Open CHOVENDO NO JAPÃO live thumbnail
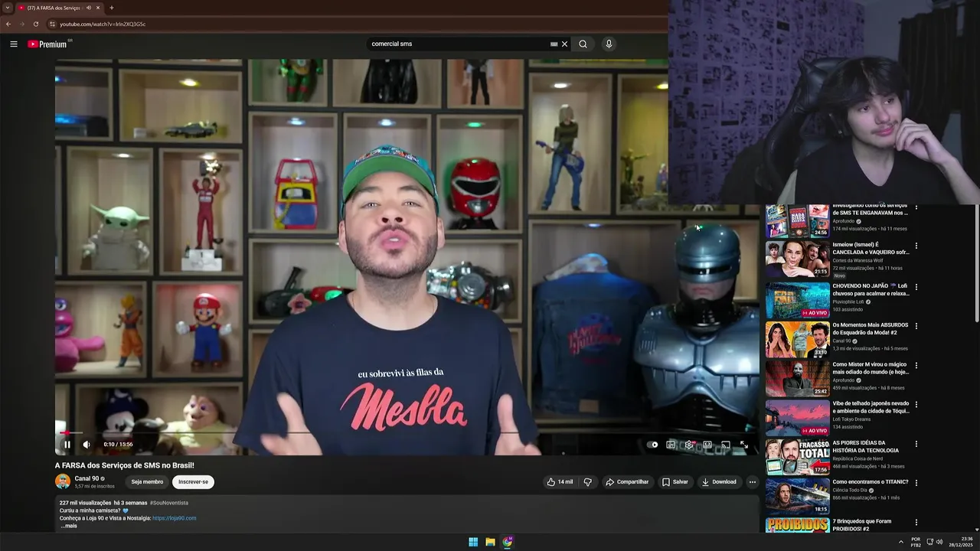The width and height of the screenshot is (980, 551). 797,300
